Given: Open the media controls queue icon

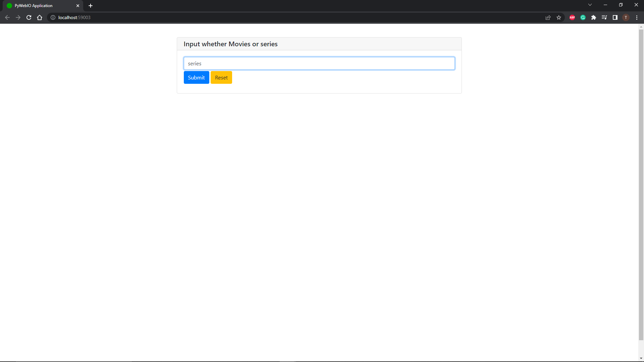Looking at the screenshot, I should [x=604, y=17].
